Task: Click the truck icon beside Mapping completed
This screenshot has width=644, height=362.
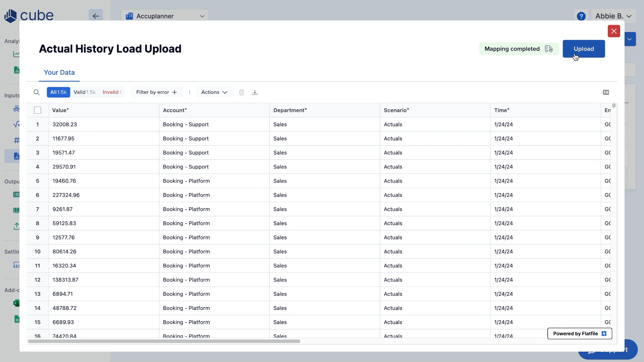Action: coord(548,49)
